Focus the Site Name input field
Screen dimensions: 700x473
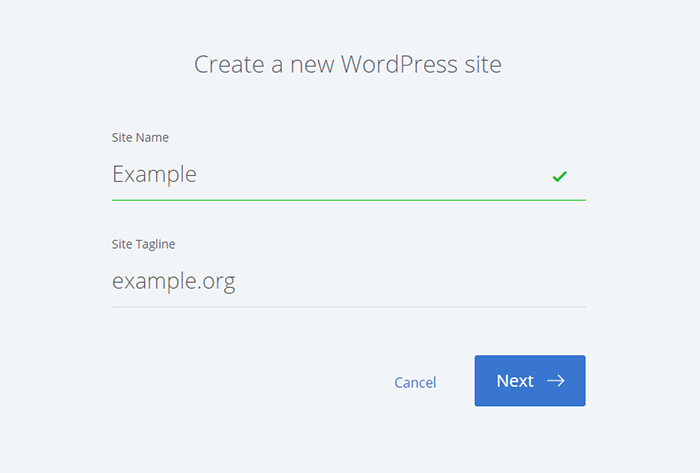[330, 175]
